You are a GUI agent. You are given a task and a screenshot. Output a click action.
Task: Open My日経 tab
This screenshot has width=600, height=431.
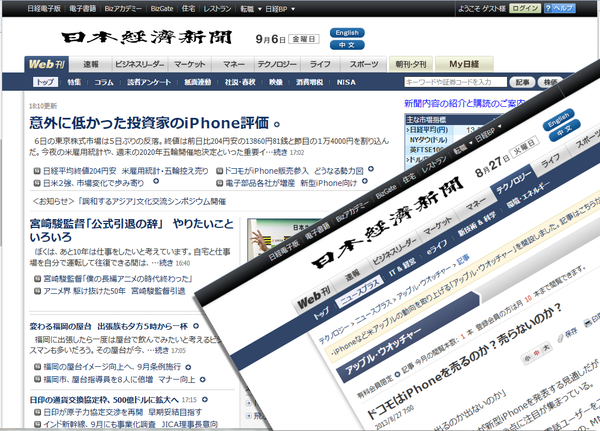464,64
